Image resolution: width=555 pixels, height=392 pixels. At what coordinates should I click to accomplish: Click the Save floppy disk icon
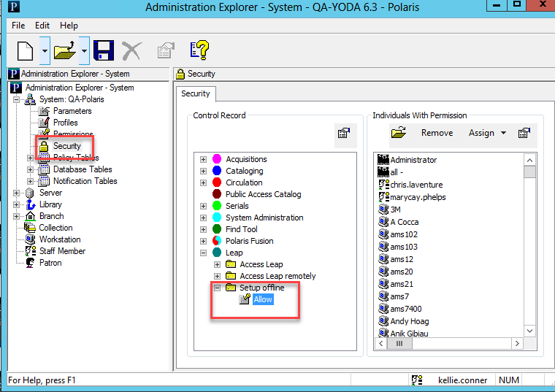pos(104,50)
